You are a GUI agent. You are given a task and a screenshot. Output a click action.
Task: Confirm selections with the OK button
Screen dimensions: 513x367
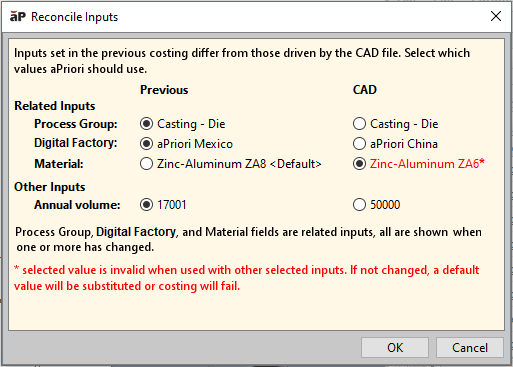pyautogui.click(x=395, y=347)
